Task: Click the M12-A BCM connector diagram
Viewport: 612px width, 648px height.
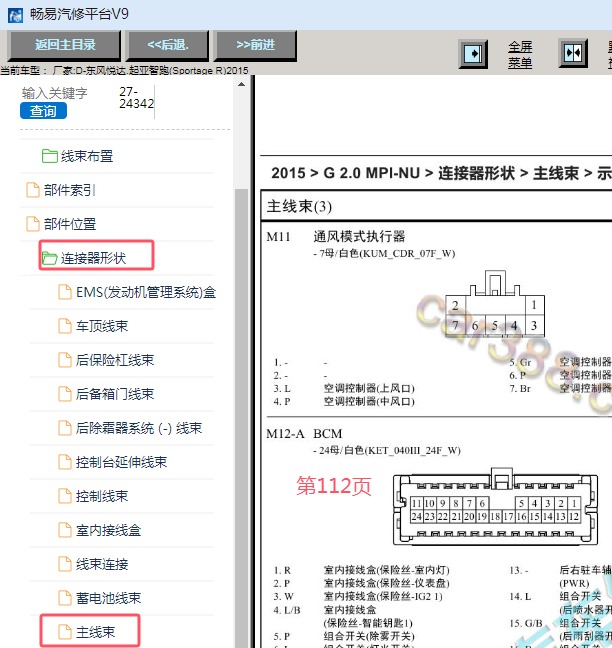Action: tap(495, 506)
